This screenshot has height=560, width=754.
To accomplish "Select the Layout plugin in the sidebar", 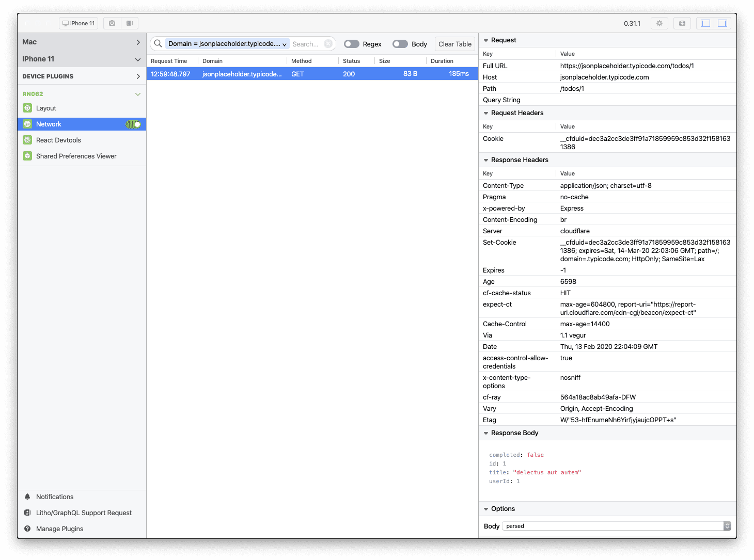I will (45, 108).
